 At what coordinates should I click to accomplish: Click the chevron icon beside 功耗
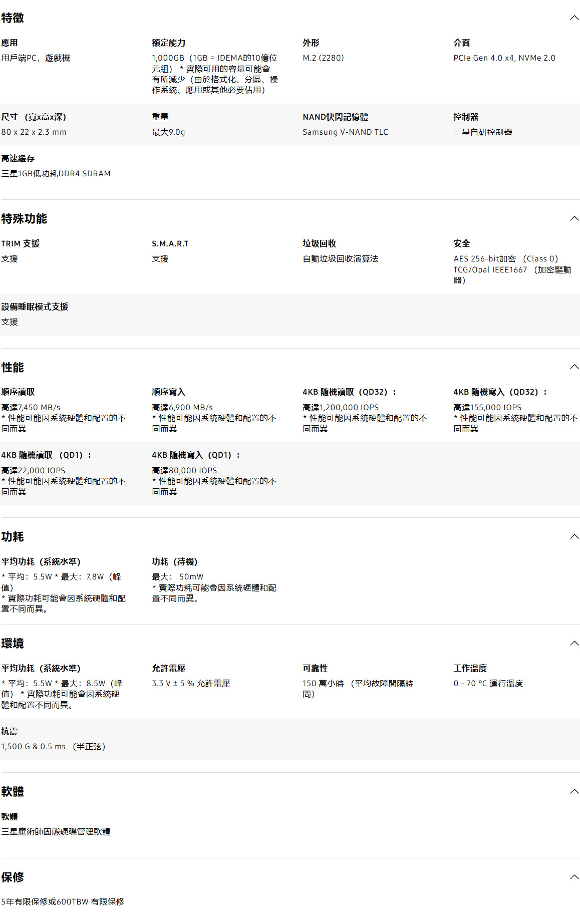point(574,537)
